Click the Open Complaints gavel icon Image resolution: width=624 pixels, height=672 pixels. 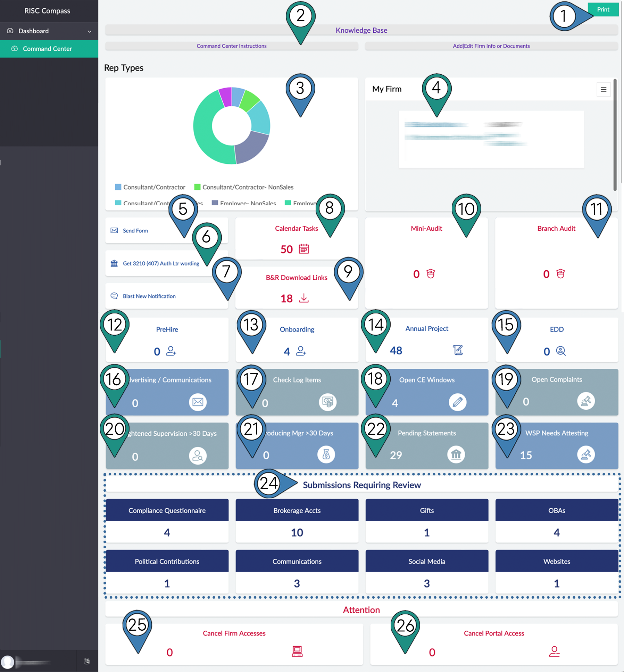586,401
